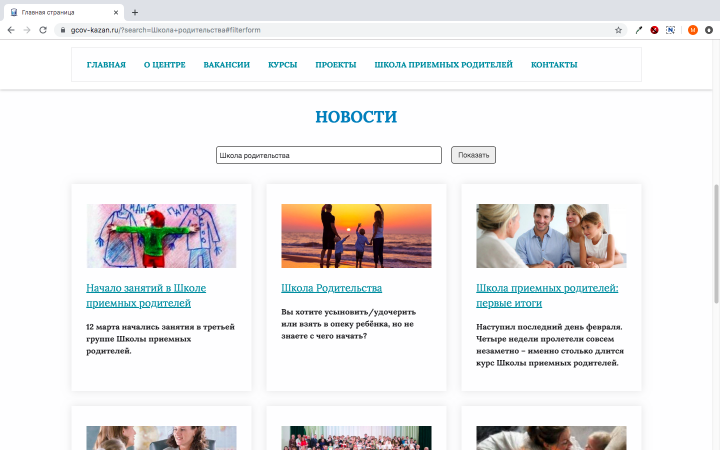Click the search field containing Школа родительства
The height and width of the screenshot is (450, 720).
(329, 155)
